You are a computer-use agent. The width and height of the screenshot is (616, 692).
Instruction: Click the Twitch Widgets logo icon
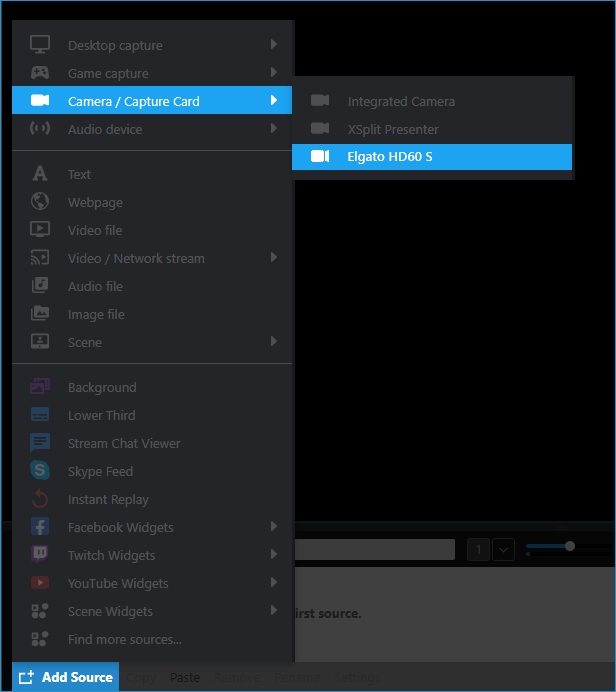point(40,554)
